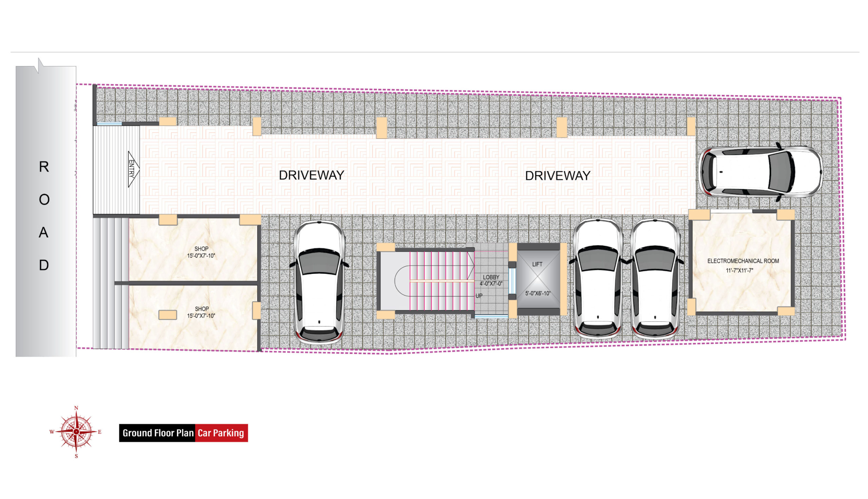Click the compass rose icon
The image size is (868, 499).
76,432
